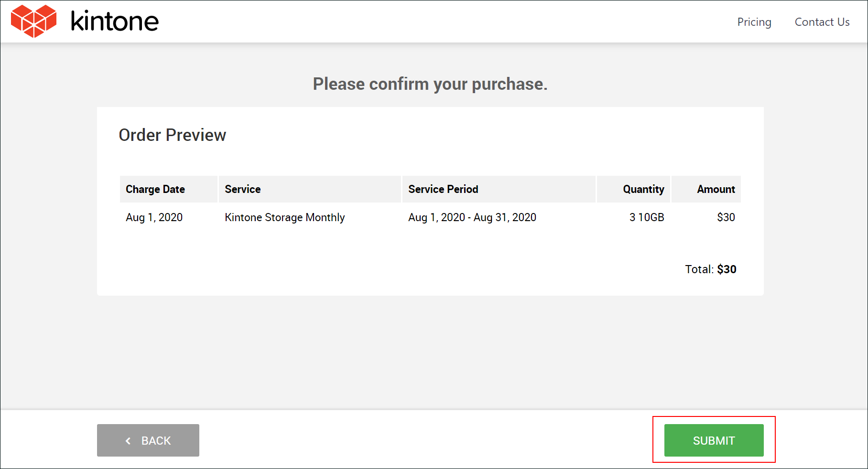
Task: Click the Total $30 amount text
Action: click(711, 269)
